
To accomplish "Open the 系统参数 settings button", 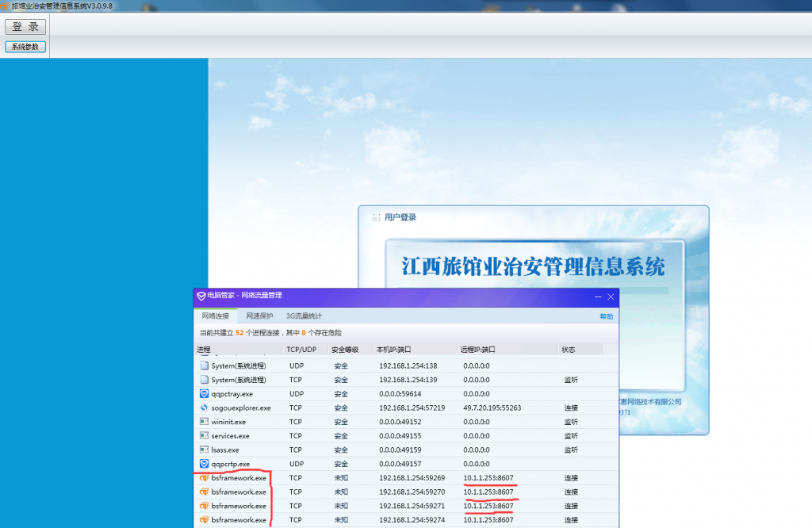I will click(25, 47).
